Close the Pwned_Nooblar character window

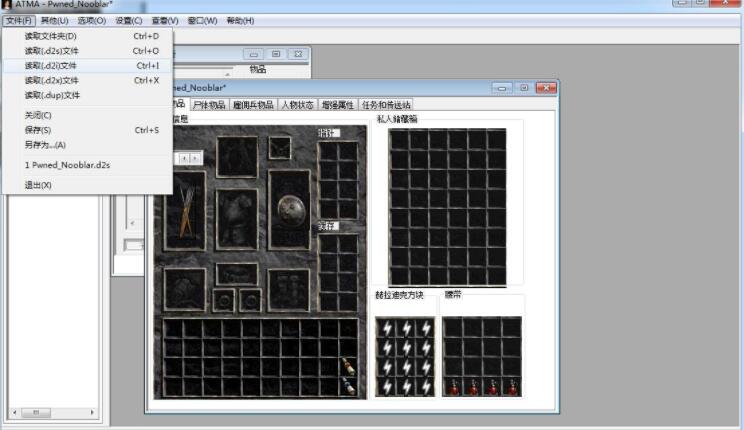click(x=546, y=88)
